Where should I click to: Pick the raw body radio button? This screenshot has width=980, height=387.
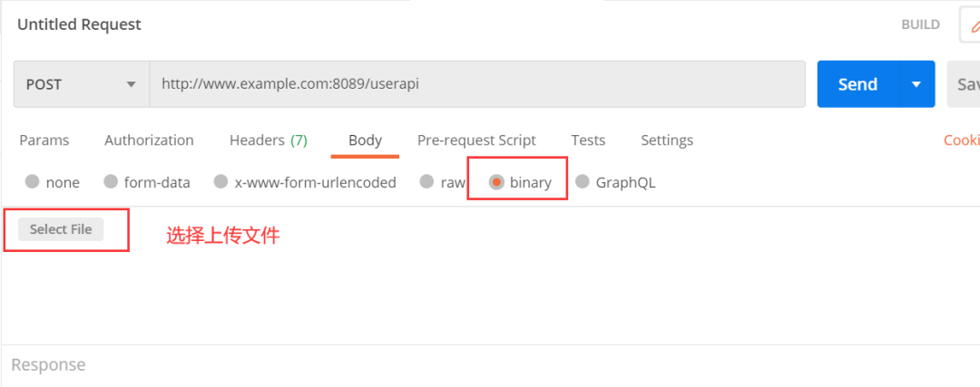[426, 181]
